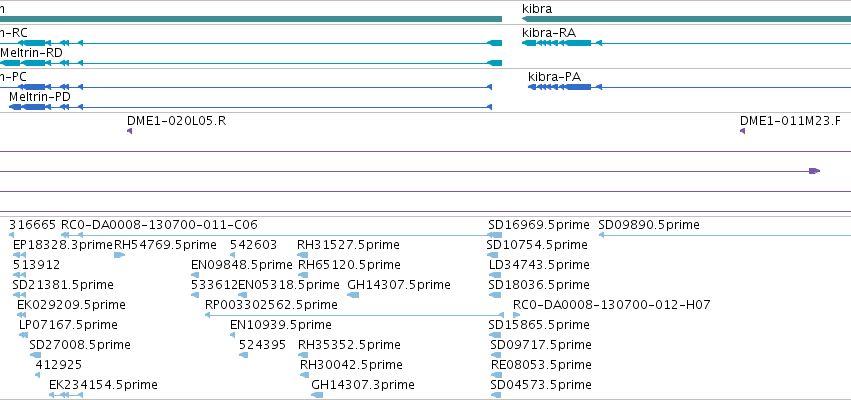Click the SD09890.5prime EST label
851x400 pixels.
point(649,225)
